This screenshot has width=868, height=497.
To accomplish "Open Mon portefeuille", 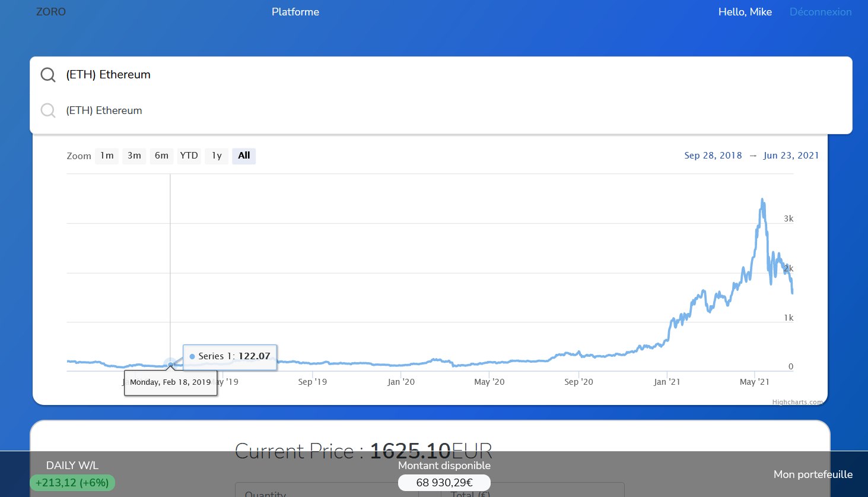I will pyautogui.click(x=813, y=474).
